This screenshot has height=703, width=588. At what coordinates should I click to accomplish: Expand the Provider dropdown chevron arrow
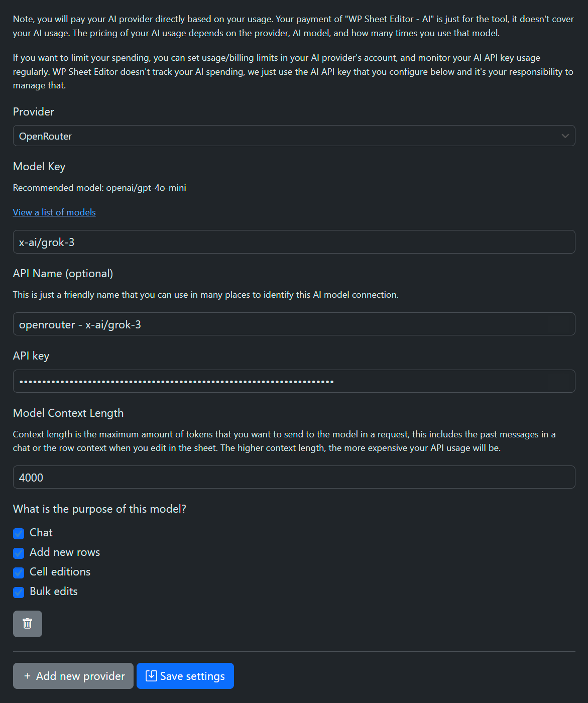pos(565,136)
